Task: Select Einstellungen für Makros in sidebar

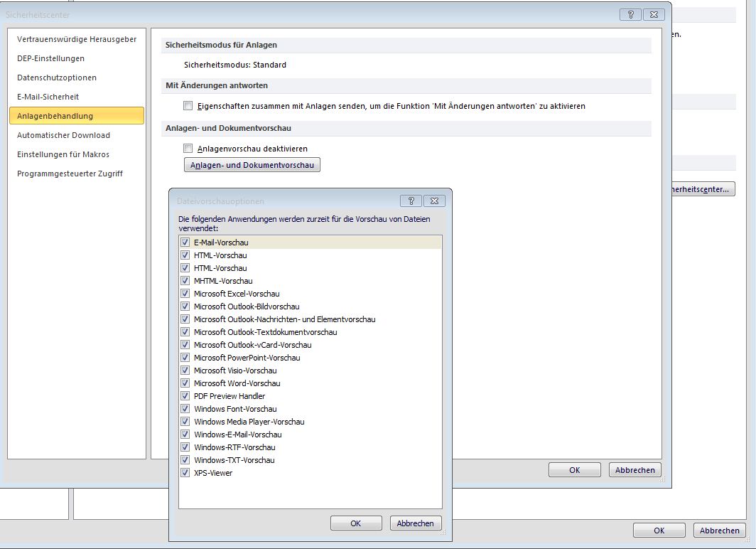Action: (63, 154)
